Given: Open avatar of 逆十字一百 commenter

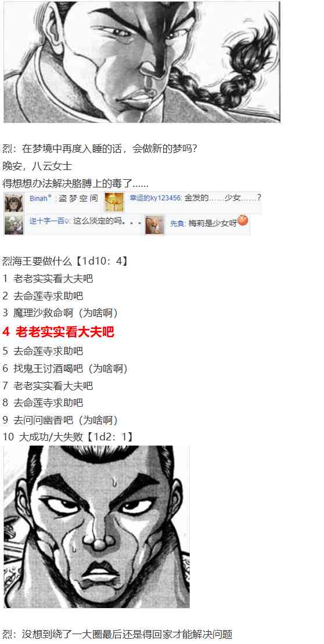Looking at the screenshot, I should [x=13, y=225].
